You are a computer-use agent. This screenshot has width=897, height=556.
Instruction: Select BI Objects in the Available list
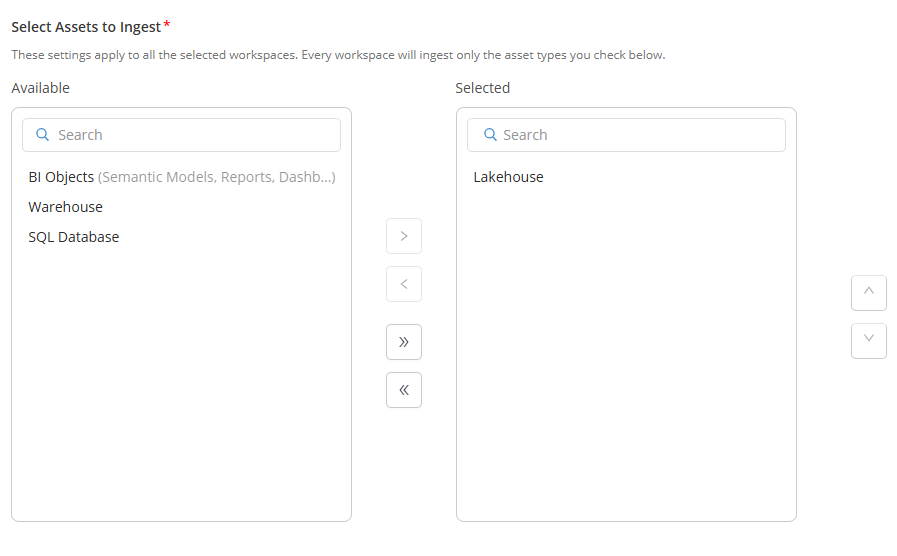point(61,177)
